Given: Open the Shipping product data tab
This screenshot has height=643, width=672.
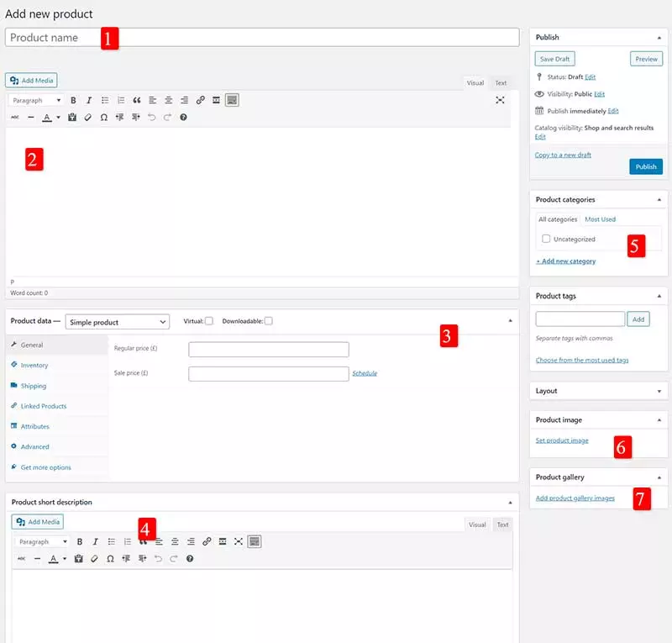Looking at the screenshot, I should (x=34, y=386).
